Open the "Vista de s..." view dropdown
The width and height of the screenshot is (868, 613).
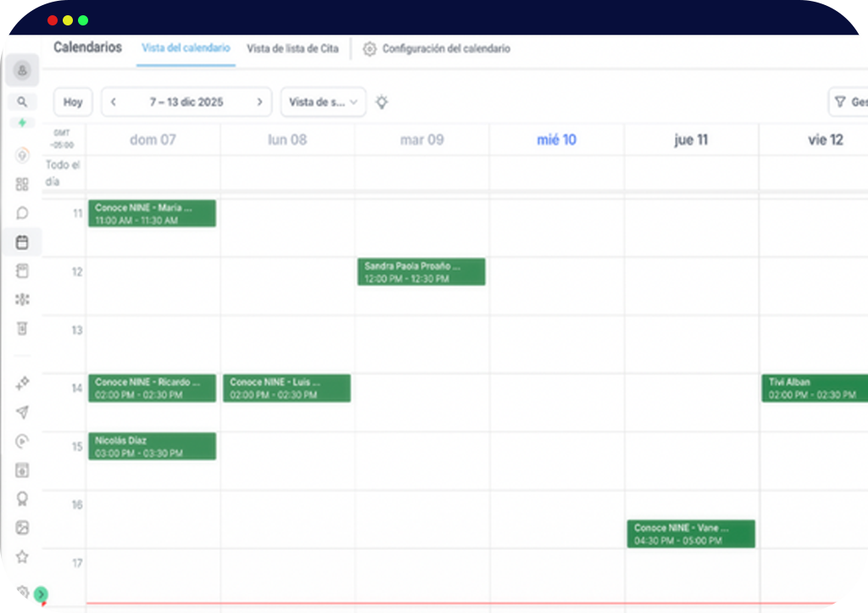tap(323, 102)
